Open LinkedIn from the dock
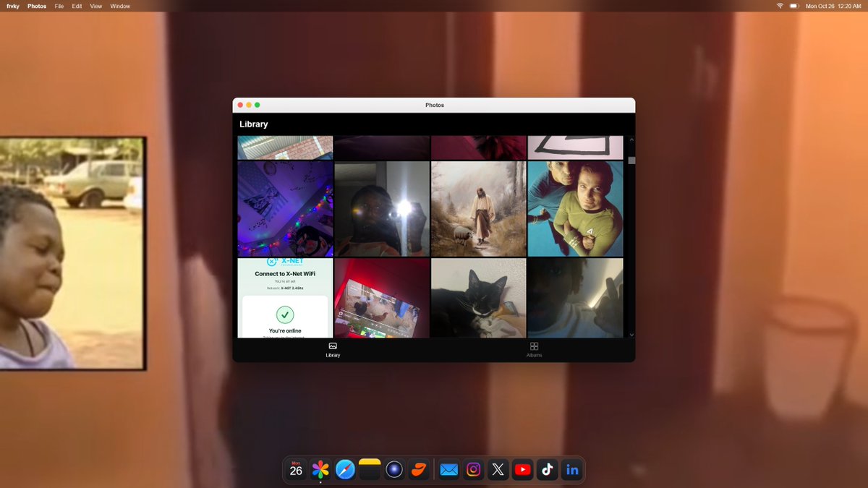Image resolution: width=868 pixels, height=488 pixels. point(572,470)
